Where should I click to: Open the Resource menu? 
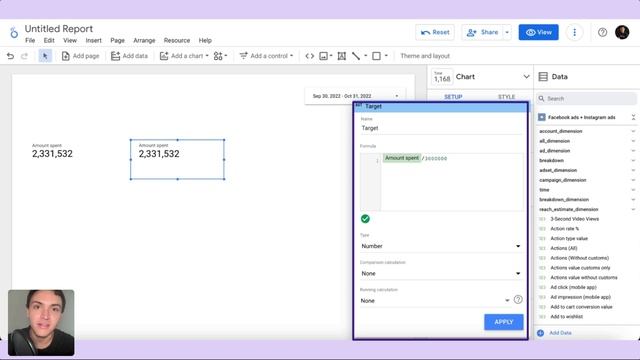point(177,40)
